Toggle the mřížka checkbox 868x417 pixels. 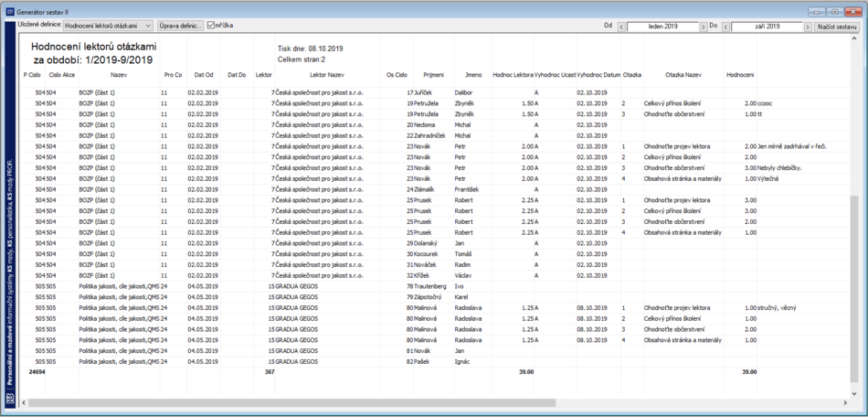pyautogui.click(x=210, y=26)
